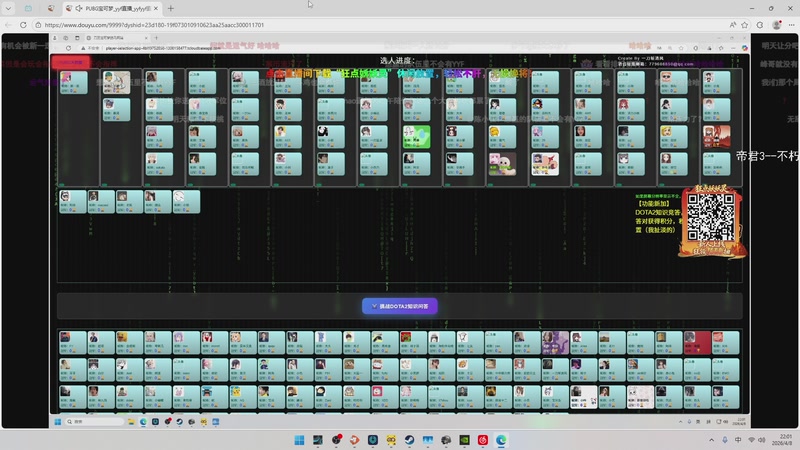Toggle the 中 input method indicator
The height and width of the screenshot is (450, 800).
click(738, 440)
